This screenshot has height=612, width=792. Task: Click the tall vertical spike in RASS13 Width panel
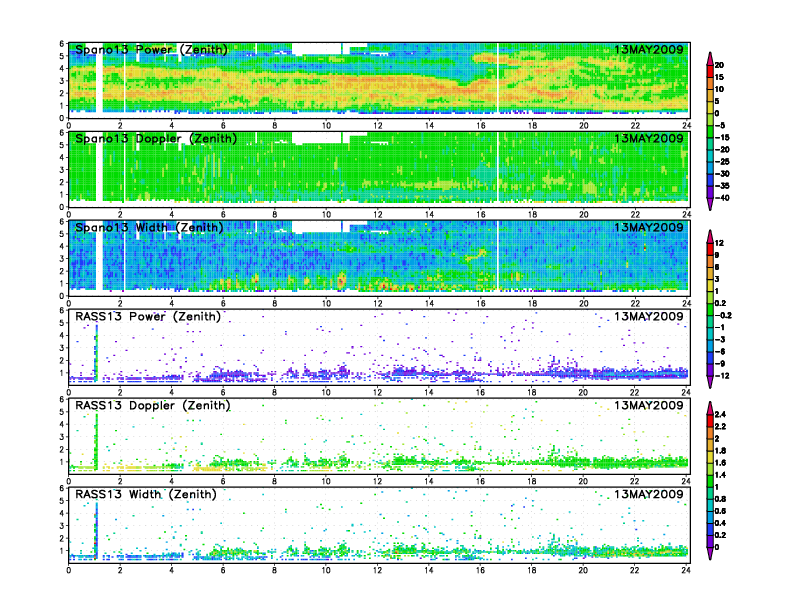96,531
